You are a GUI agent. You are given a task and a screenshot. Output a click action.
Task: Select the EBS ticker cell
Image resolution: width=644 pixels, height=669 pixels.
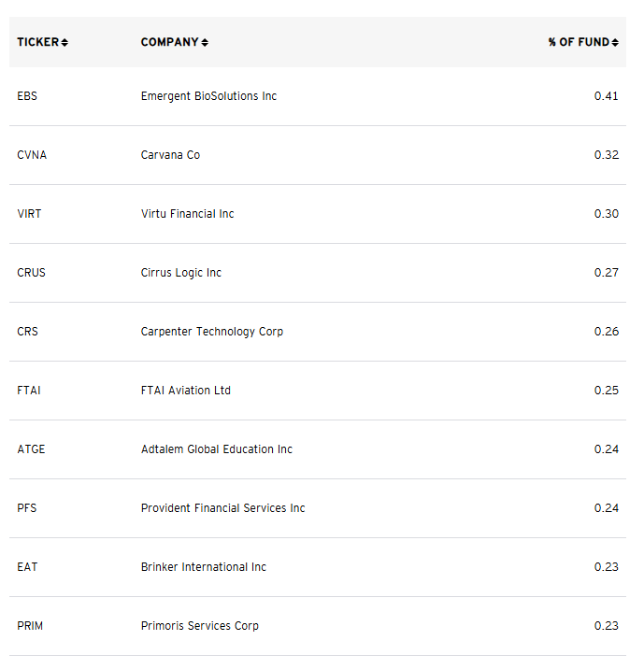pos(27,96)
